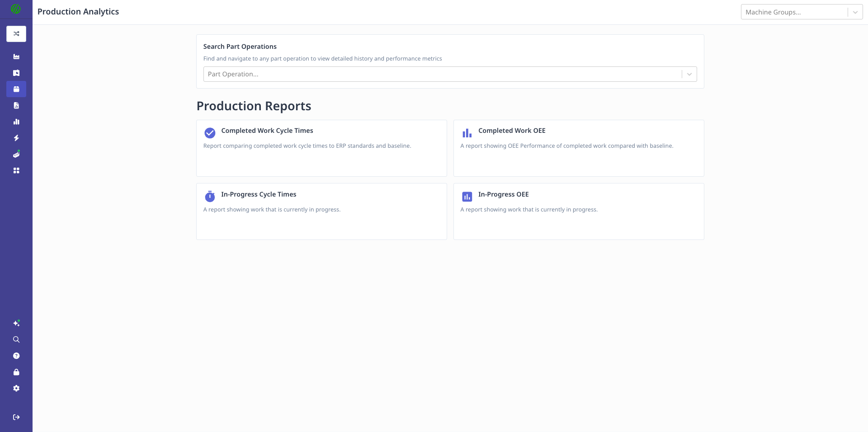Click the search magnifier icon in sidebar

pos(16,339)
